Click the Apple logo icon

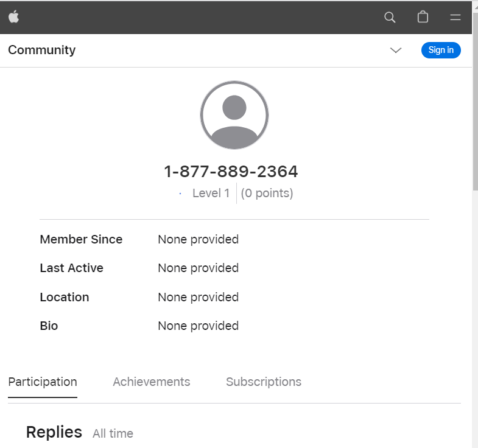pyautogui.click(x=14, y=17)
